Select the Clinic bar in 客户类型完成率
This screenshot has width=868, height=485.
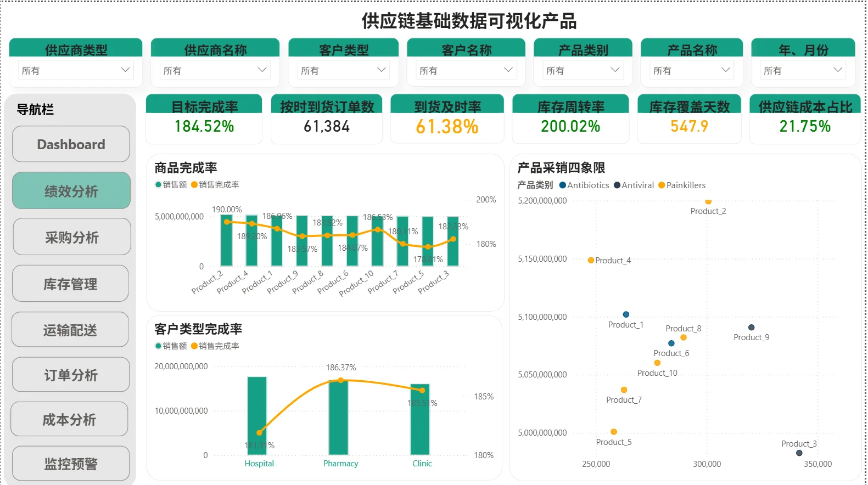click(420, 420)
